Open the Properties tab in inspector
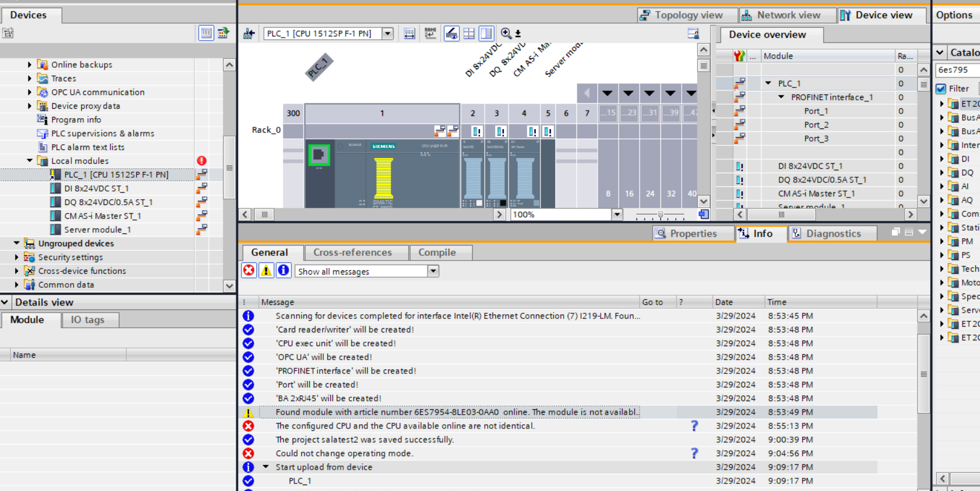 pos(692,233)
